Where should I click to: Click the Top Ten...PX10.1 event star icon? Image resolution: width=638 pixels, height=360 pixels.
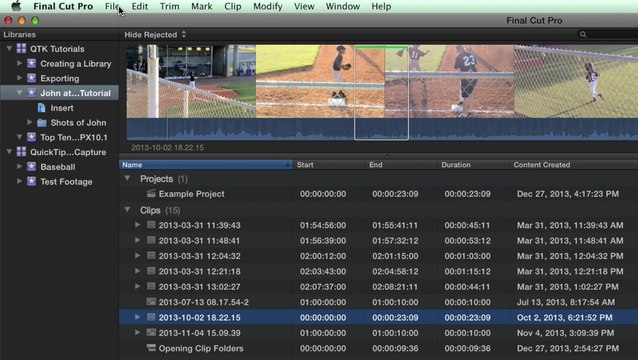[x=31, y=137]
